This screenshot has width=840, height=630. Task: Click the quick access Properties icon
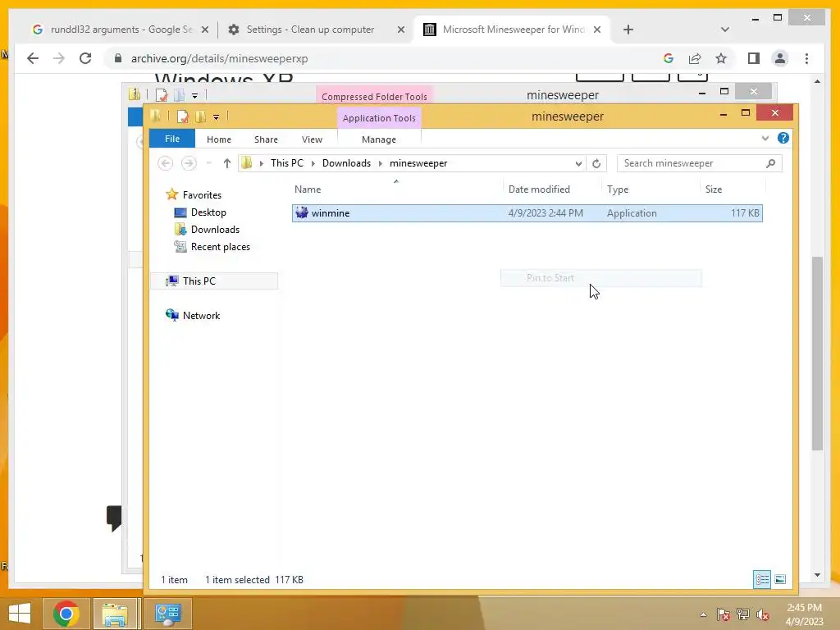182,116
